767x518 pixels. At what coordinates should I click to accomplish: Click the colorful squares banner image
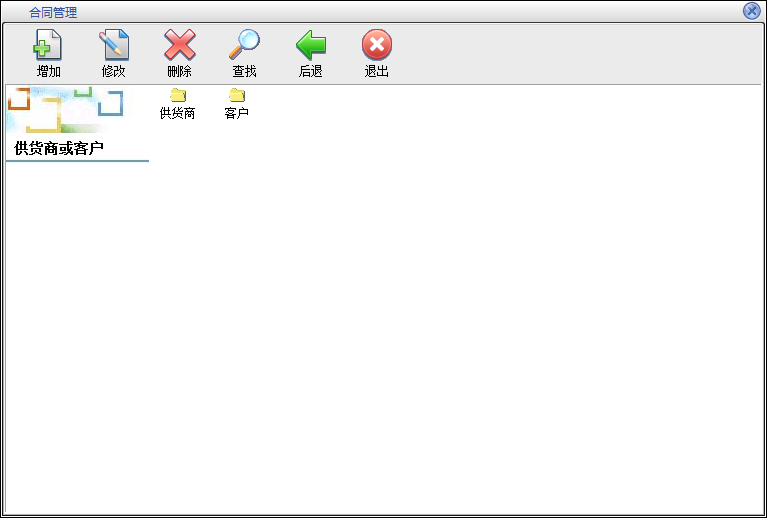pos(65,110)
